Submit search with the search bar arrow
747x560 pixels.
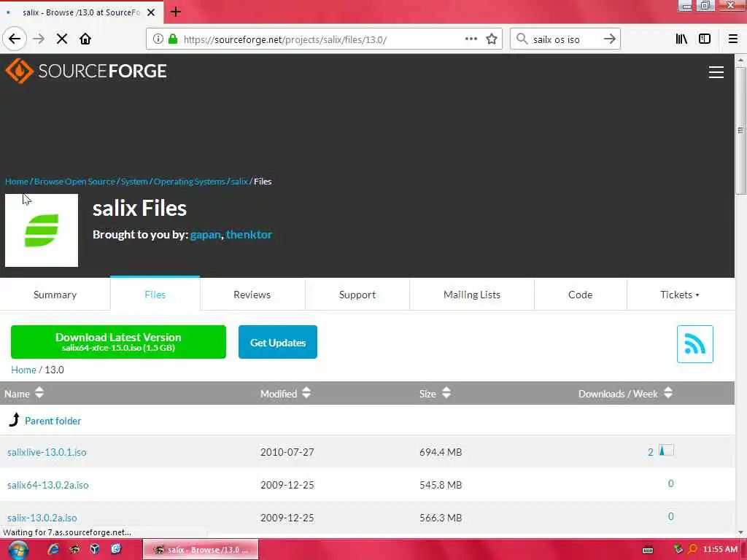click(x=609, y=39)
